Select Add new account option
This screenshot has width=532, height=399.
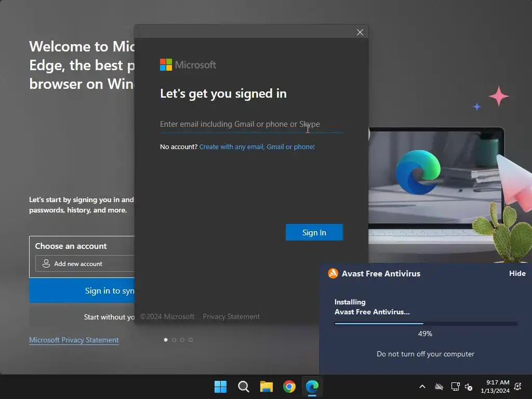85,263
